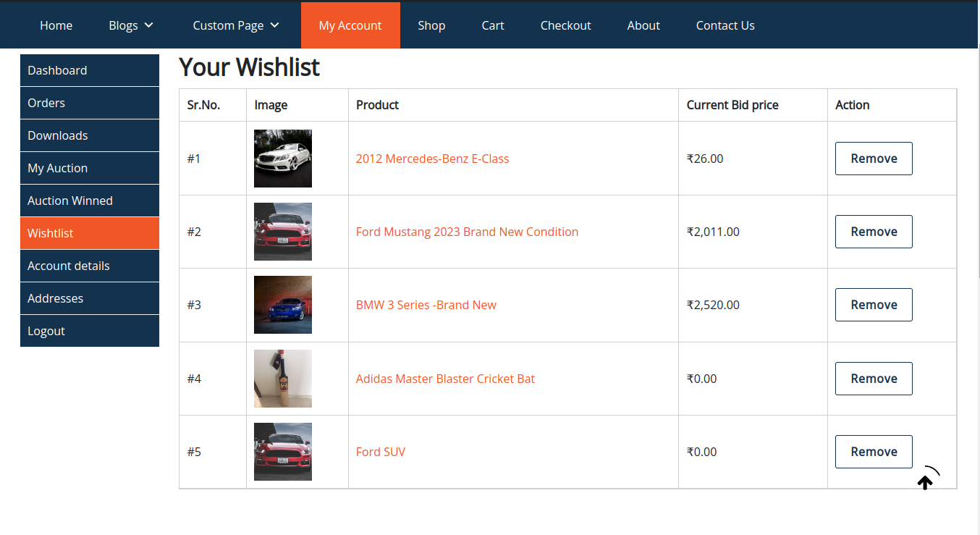This screenshot has width=980, height=535.
Task: Open the BMW 3 Series -Brand New link
Action: (426, 305)
